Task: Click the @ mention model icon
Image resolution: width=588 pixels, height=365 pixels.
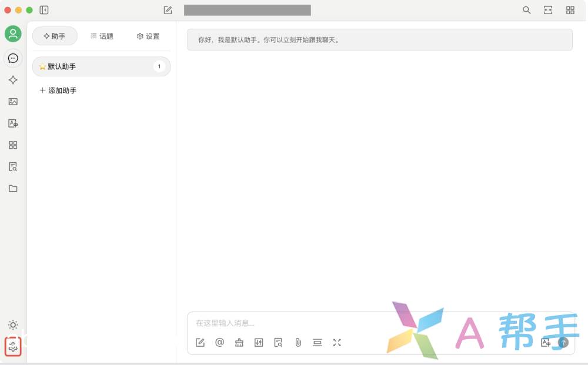Action: (219, 343)
